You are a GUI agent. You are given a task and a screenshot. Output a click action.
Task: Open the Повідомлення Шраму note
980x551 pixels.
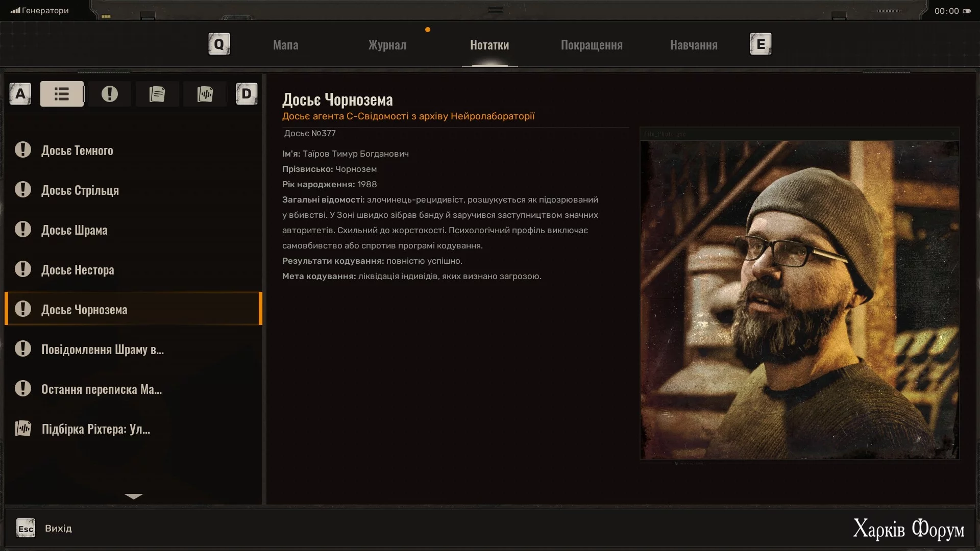click(x=133, y=349)
